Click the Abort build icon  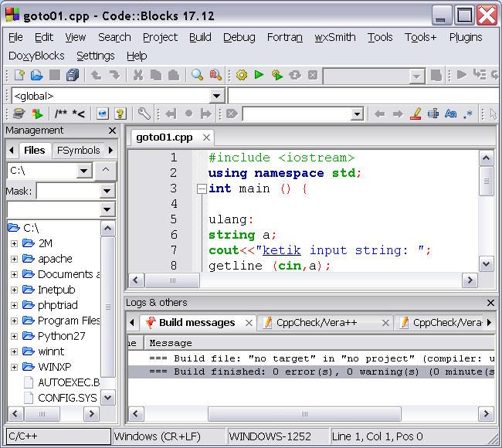[x=313, y=75]
